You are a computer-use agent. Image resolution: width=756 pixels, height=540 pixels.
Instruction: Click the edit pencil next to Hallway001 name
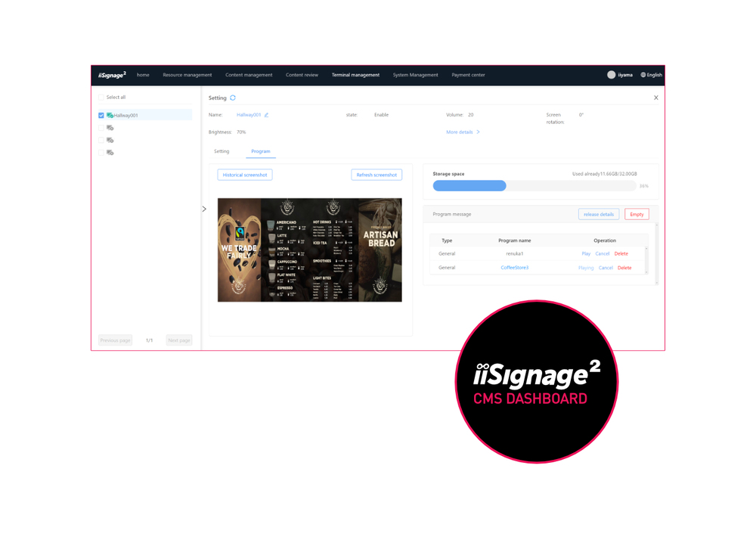[x=266, y=115]
